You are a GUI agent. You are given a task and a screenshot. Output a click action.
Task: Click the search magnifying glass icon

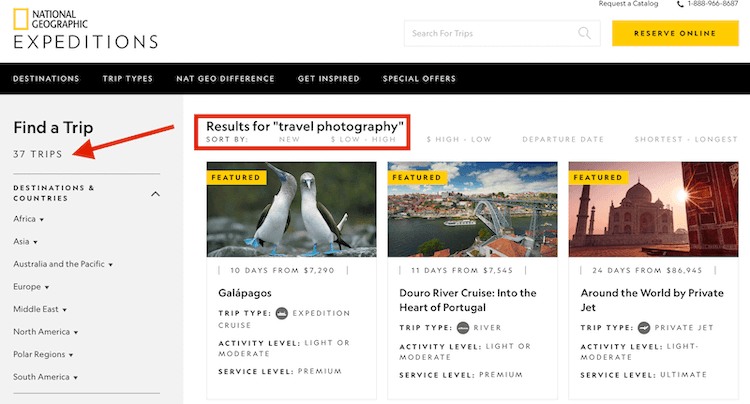[x=585, y=33]
